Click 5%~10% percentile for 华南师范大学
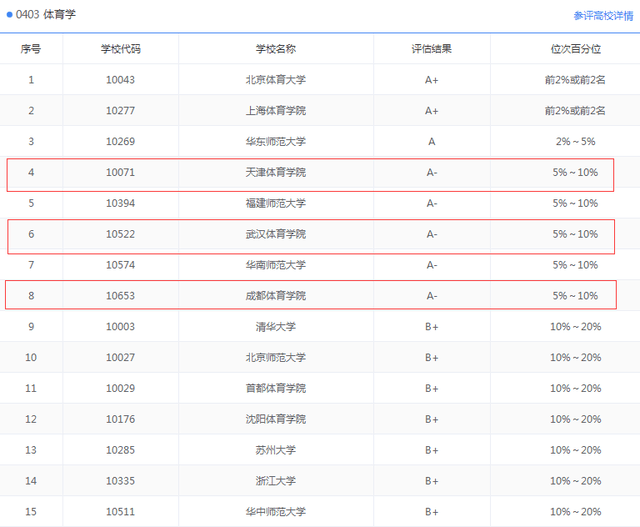The height and width of the screenshot is (527, 640). click(576, 265)
